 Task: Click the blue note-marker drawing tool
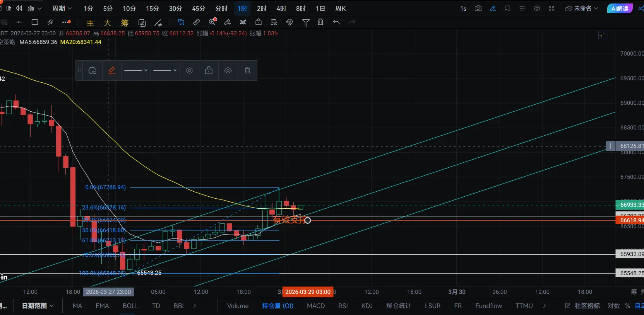(181, 22)
